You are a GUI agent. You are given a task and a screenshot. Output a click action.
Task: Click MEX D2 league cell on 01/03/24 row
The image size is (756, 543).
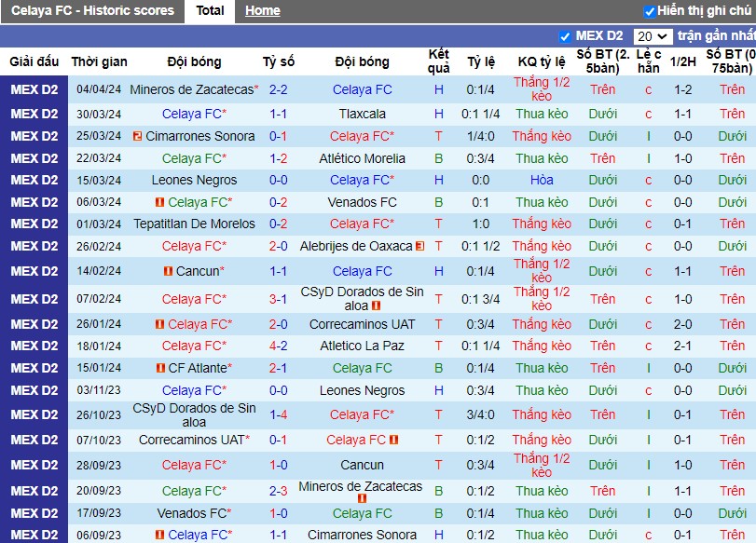coord(34,224)
